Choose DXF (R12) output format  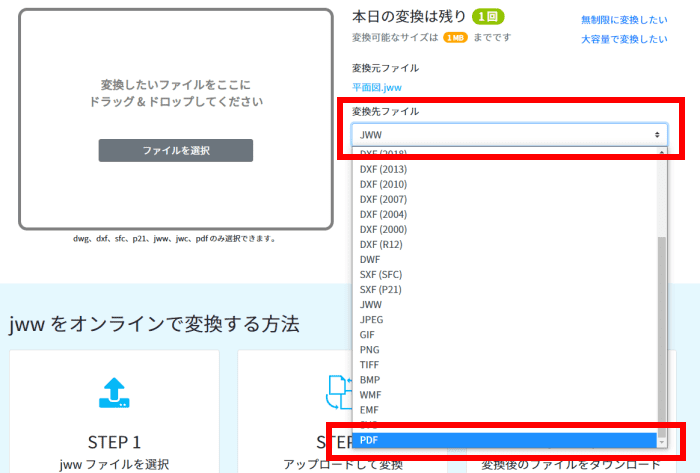tap(504, 245)
